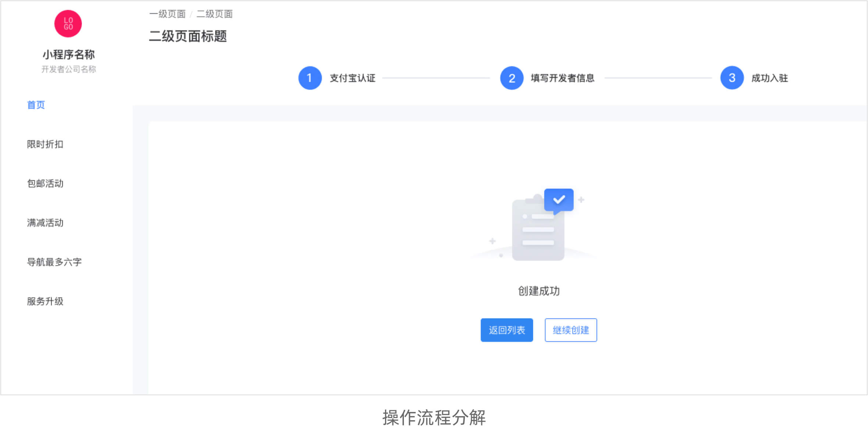
Task: Click the 成功入驻 step label
Action: click(770, 78)
